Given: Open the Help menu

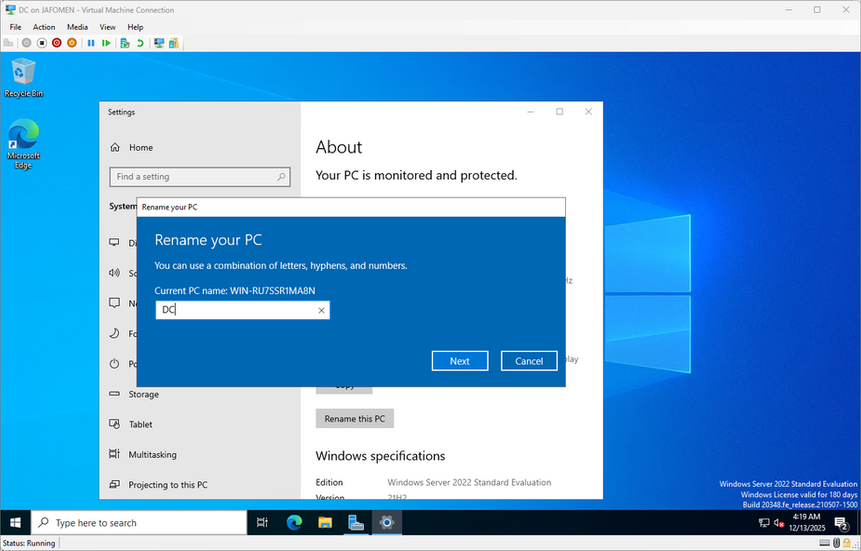Looking at the screenshot, I should click(x=135, y=27).
